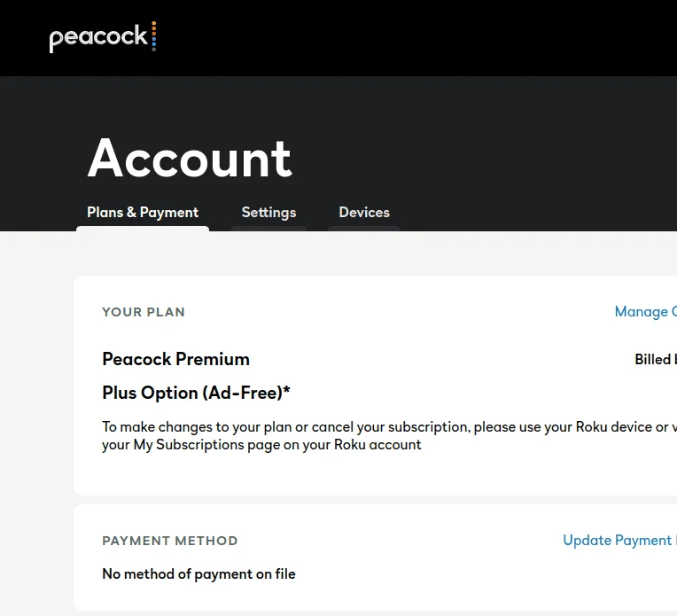Screen dimensions: 677x616
Task: Click the white underline below Plans & Payment
Action: coord(143,229)
